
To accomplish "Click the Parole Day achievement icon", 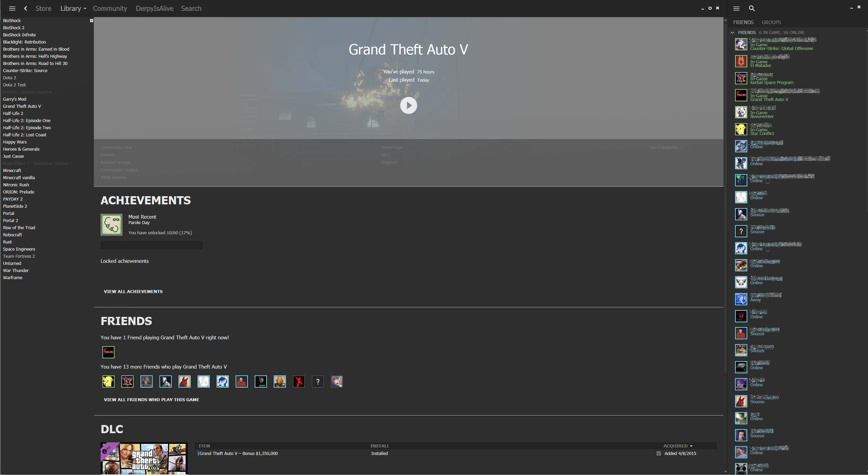I will 111,225.
